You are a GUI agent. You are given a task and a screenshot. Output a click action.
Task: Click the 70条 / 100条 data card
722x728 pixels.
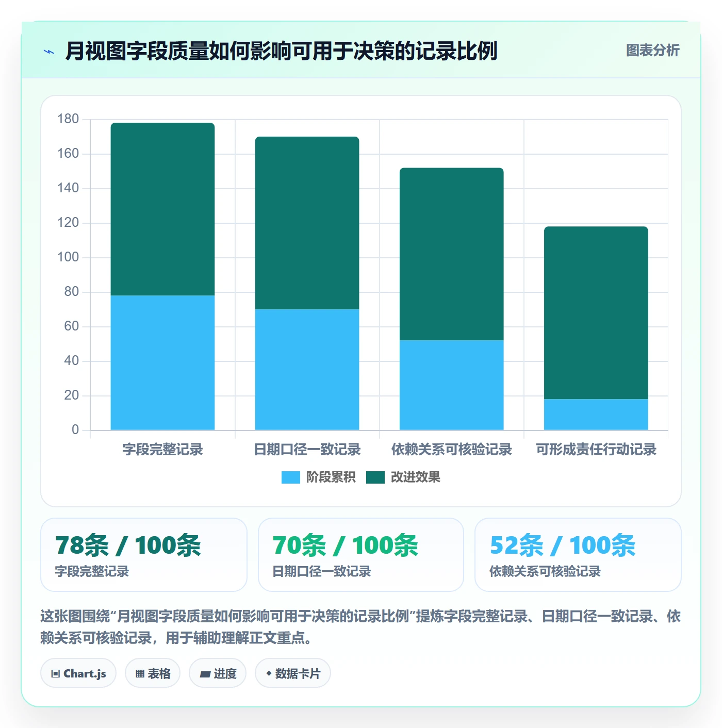(361, 555)
